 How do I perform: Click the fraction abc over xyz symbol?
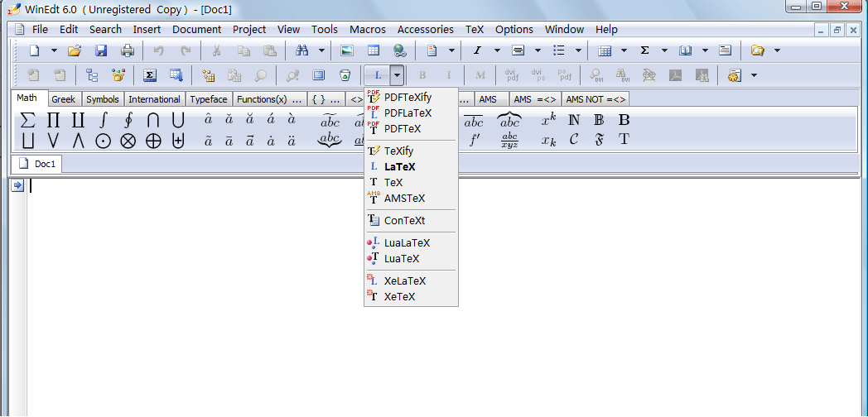point(510,141)
